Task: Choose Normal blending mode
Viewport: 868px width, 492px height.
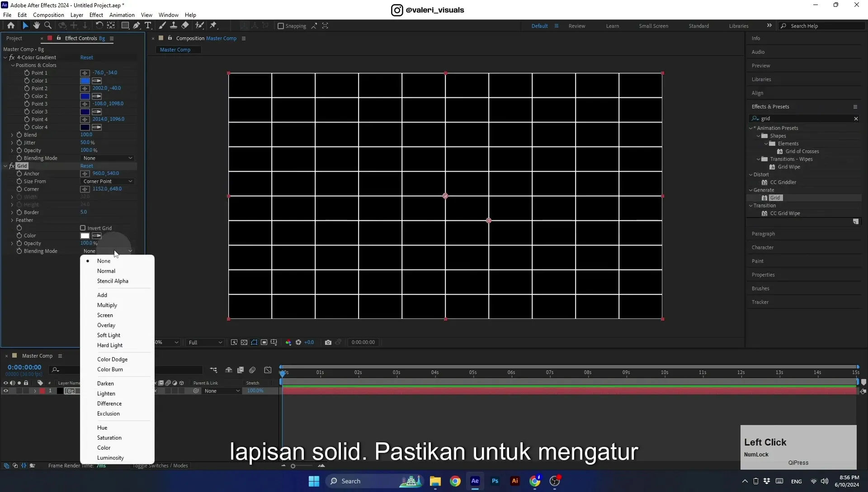Action: click(x=106, y=271)
